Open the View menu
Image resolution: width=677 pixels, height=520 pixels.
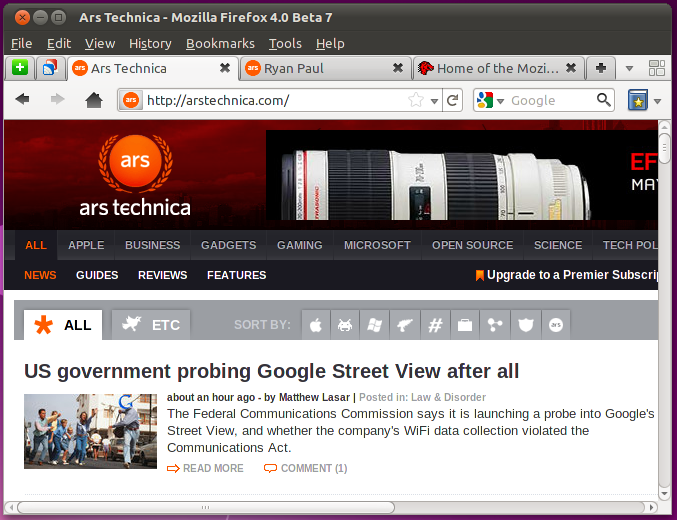click(x=100, y=43)
